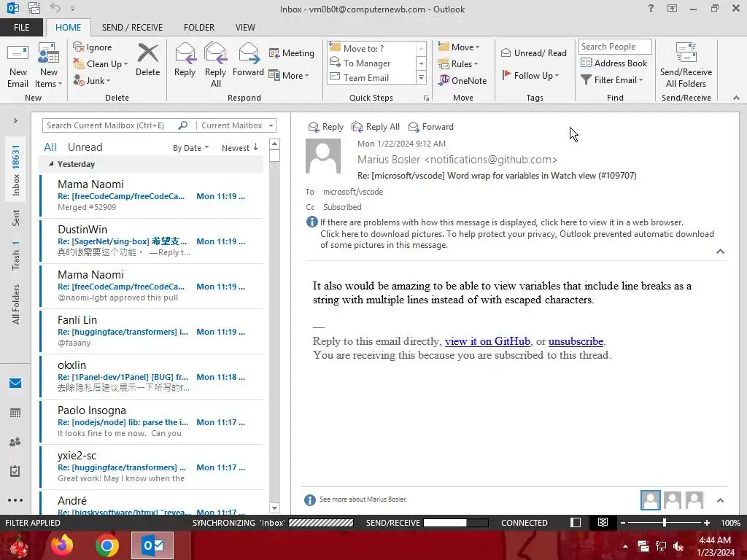
Task: Open Tasks view in navigation bar
Action: pos(15,471)
